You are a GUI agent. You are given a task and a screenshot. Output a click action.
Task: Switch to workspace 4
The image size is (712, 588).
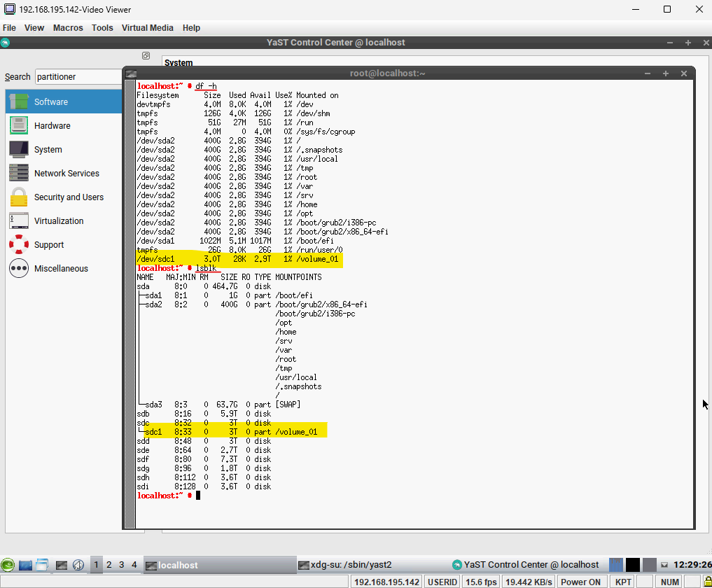click(134, 565)
